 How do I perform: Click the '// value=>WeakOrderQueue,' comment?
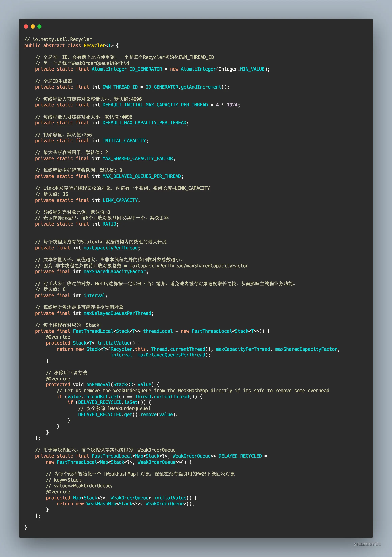click(79, 486)
